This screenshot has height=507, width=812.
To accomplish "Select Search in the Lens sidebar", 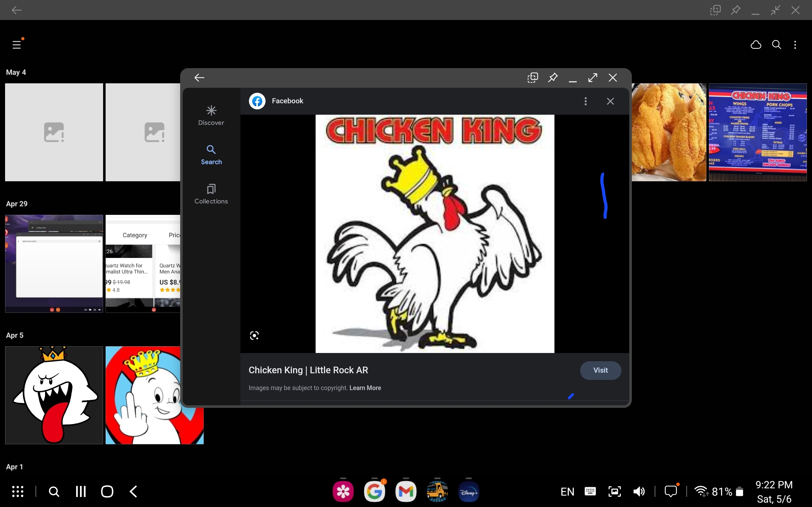I will point(211,155).
